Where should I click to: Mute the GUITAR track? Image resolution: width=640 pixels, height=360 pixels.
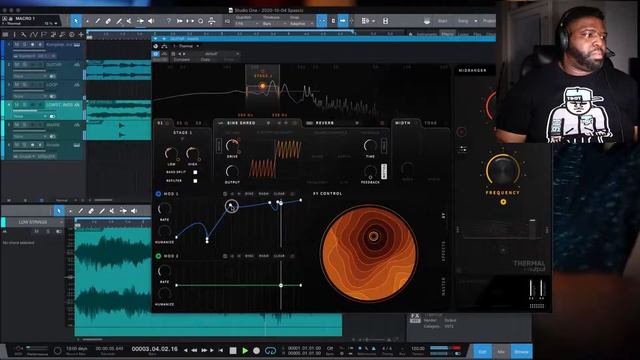17,64
